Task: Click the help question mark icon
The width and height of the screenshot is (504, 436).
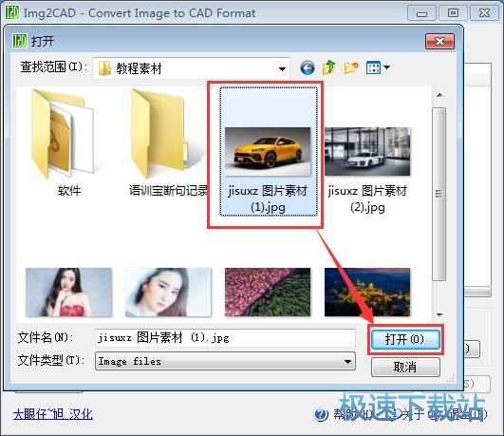Action: [x=321, y=414]
